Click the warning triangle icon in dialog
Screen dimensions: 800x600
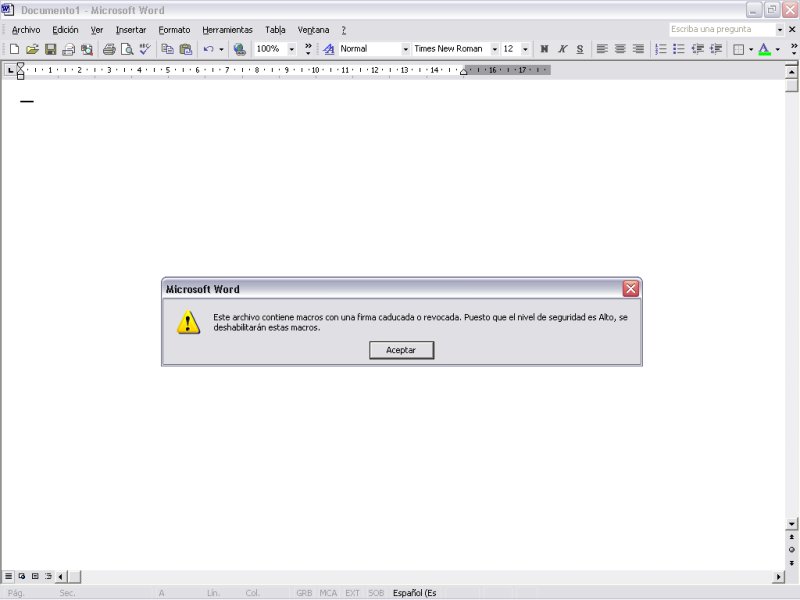point(188,322)
